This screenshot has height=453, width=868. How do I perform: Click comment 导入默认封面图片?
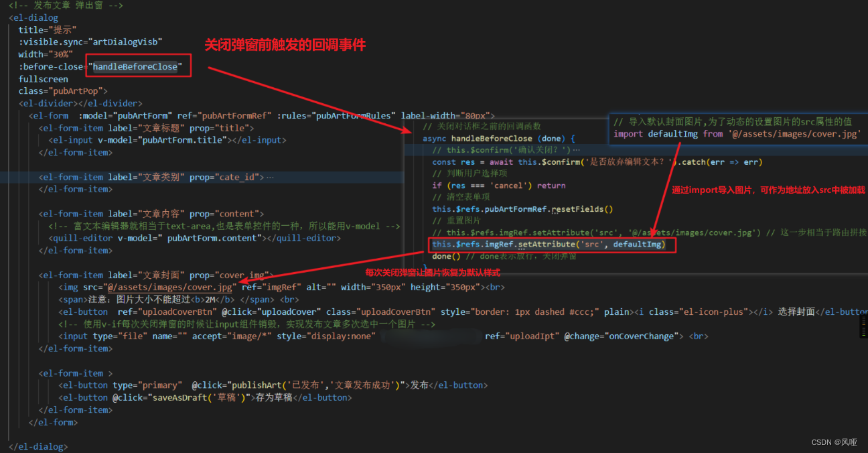pyautogui.click(x=733, y=121)
